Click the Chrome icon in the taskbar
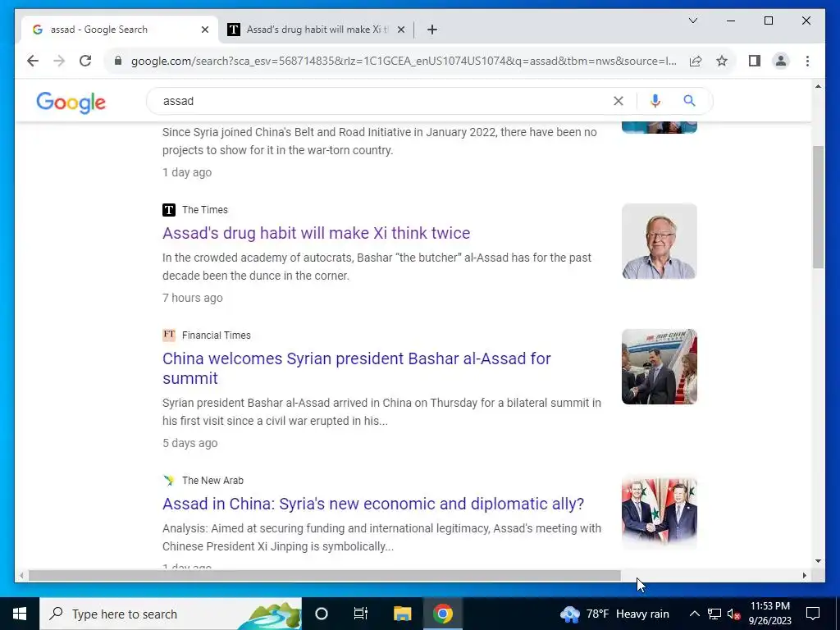 443,614
